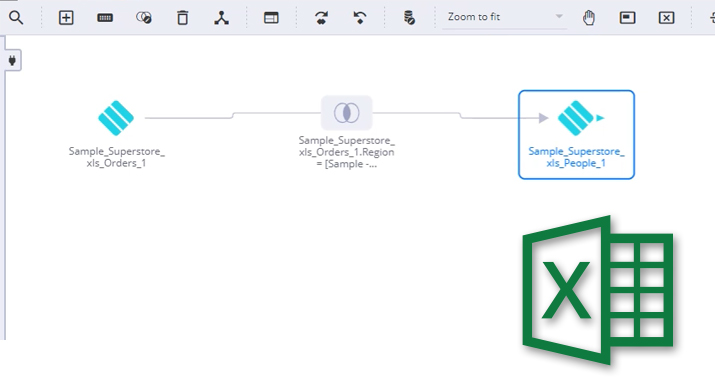Image resolution: width=715 pixels, height=388 pixels.
Task: Click the add node plus icon
Action: click(x=66, y=18)
